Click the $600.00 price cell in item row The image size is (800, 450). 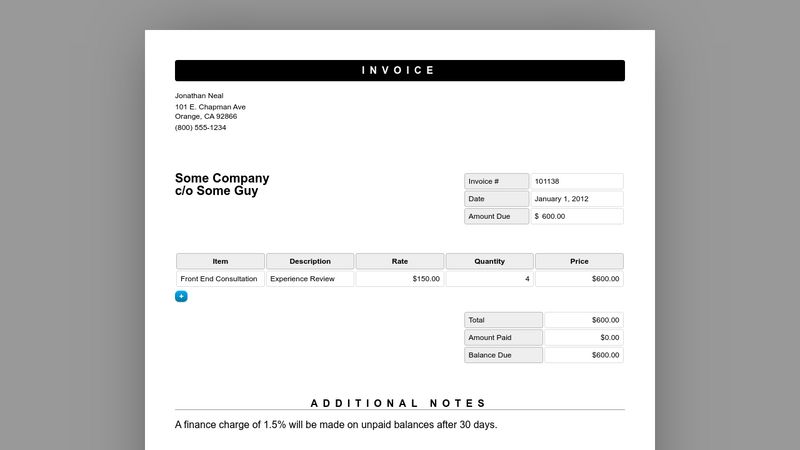pos(579,279)
